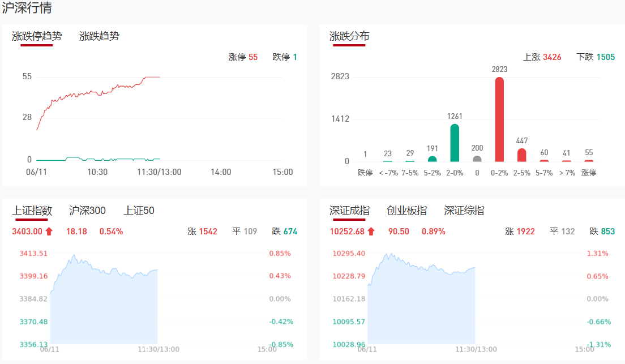Open the 上证50 index tab
Image resolution: width=625 pixels, height=364 pixels.
(x=139, y=211)
